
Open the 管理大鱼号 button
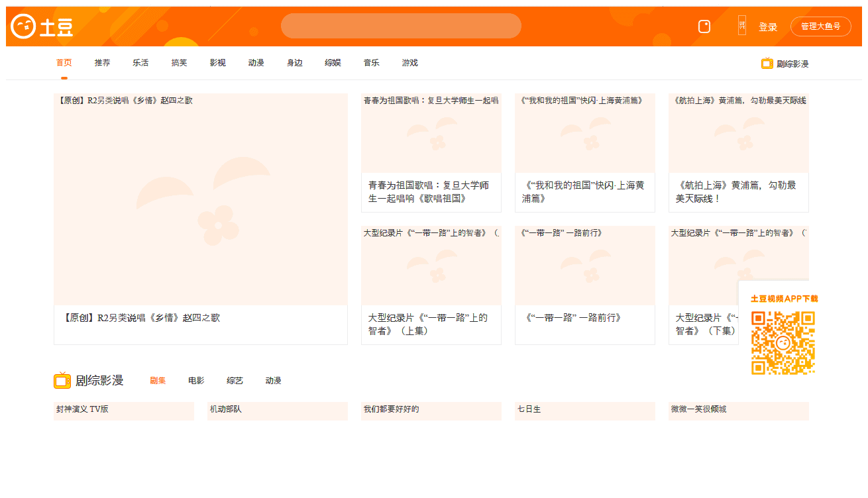click(821, 26)
